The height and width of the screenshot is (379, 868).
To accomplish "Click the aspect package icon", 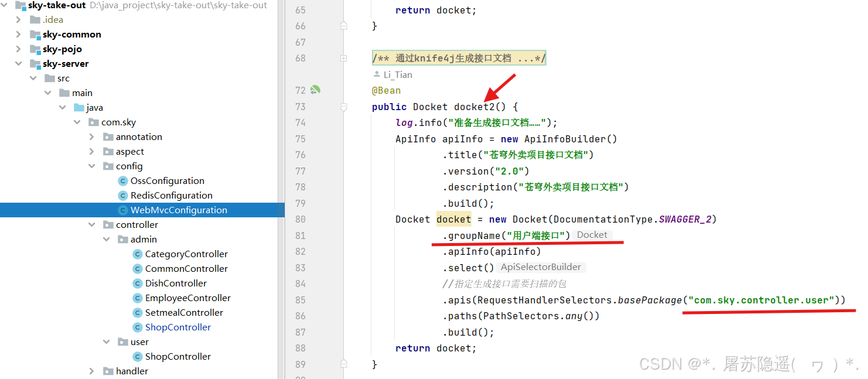I will tap(108, 152).
